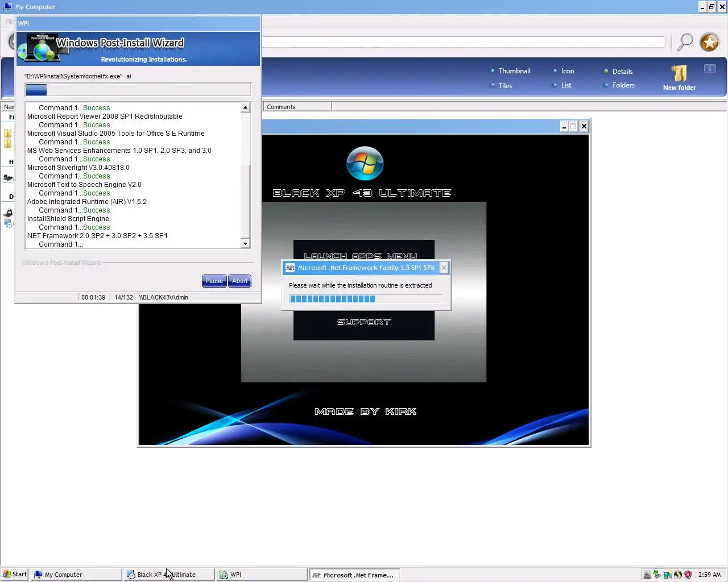Click the gray disk tray icon

[647, 575]
